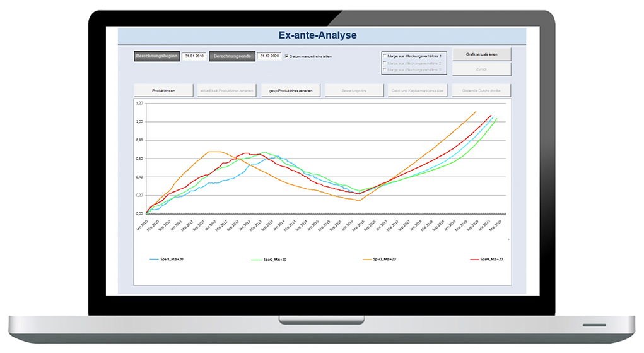The image size is (644, 353).
Task: Check 'Marge aus Mischungsverhältnis 3' option
Action: pos(385,70)
